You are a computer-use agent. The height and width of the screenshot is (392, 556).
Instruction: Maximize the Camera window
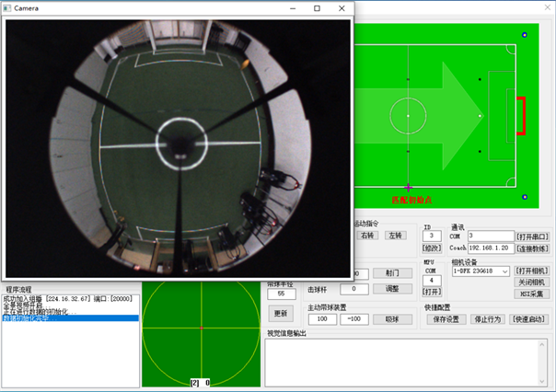[317, 8]
